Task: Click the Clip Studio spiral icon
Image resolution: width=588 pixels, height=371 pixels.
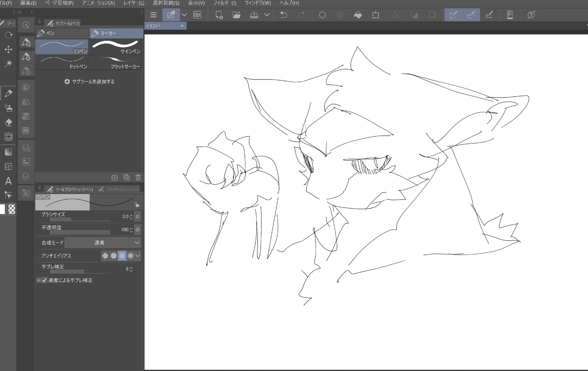Action: pyautogui.click(x=197, y=15)
